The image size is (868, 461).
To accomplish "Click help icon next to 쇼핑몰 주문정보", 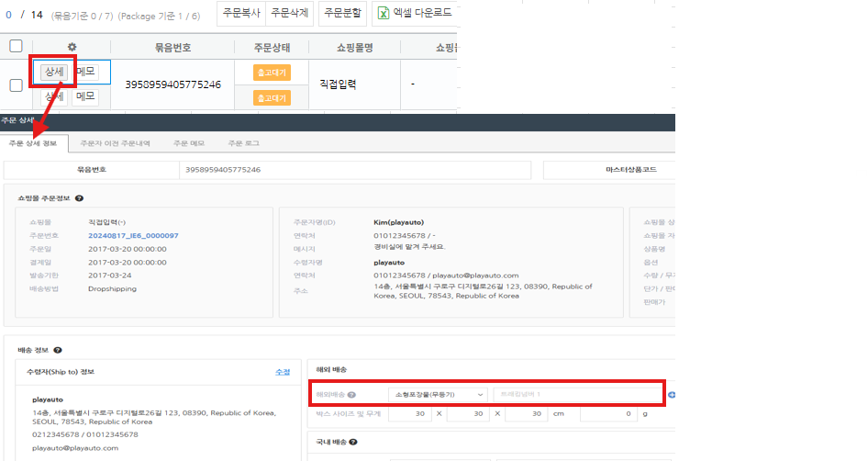I will 79,198.
